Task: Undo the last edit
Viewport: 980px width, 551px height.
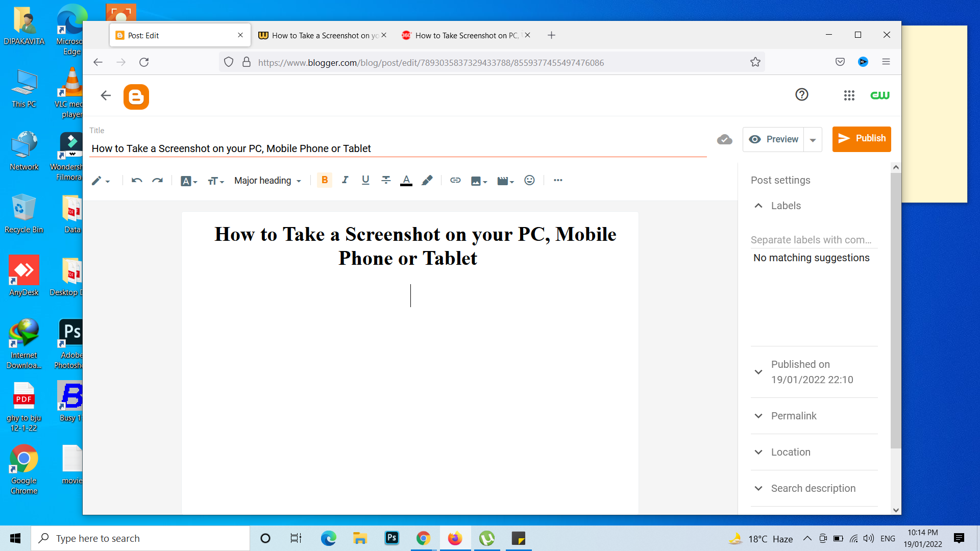Action: coord(136,180)
